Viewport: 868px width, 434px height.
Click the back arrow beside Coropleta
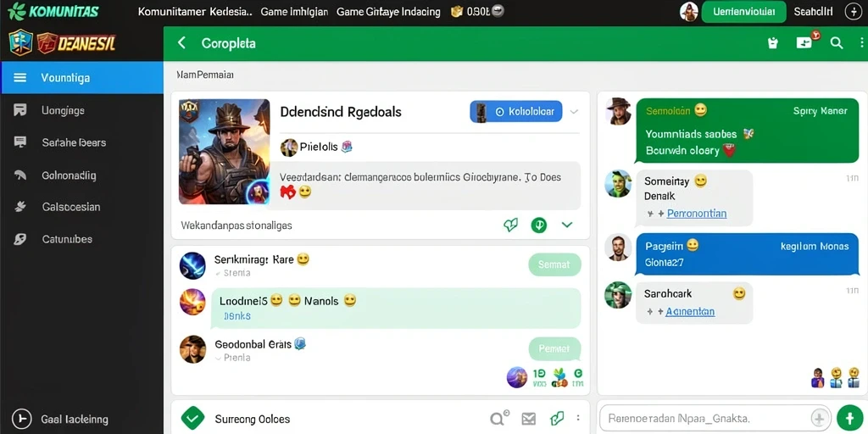[x=181, y=43]
